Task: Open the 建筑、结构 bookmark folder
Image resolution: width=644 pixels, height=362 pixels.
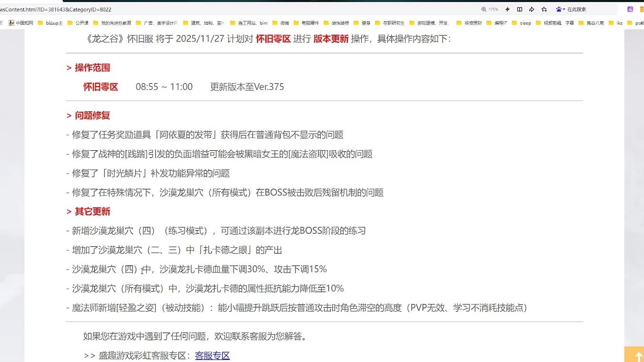Action: pyautogui.click(x=204, y=22)
